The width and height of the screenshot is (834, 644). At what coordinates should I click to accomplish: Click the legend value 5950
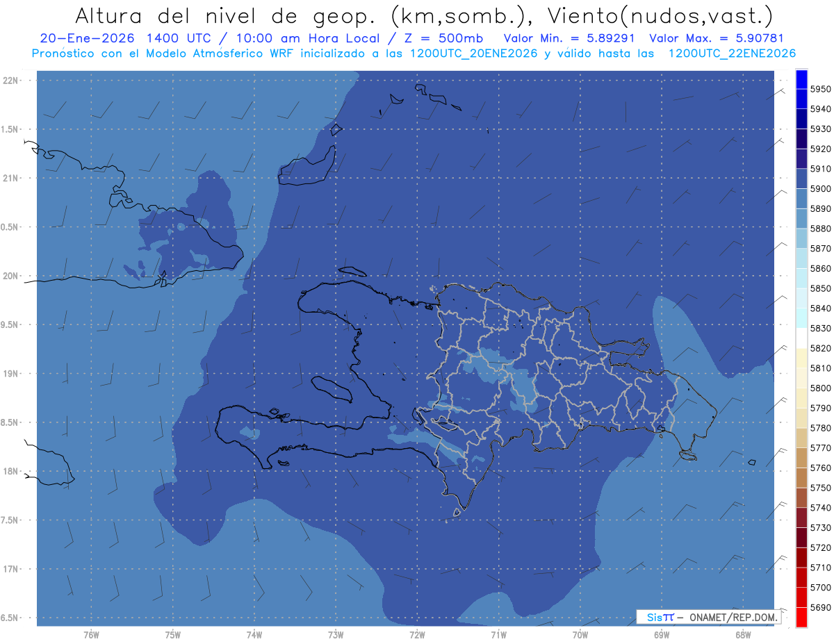click(x=820, y=90)
